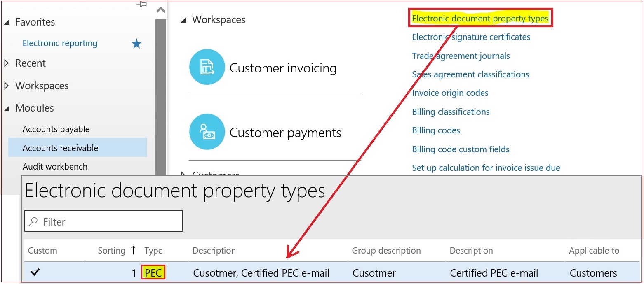644x284 pixels.
Task: Click the magnifier icon in the Filter box
Action: 33,222
